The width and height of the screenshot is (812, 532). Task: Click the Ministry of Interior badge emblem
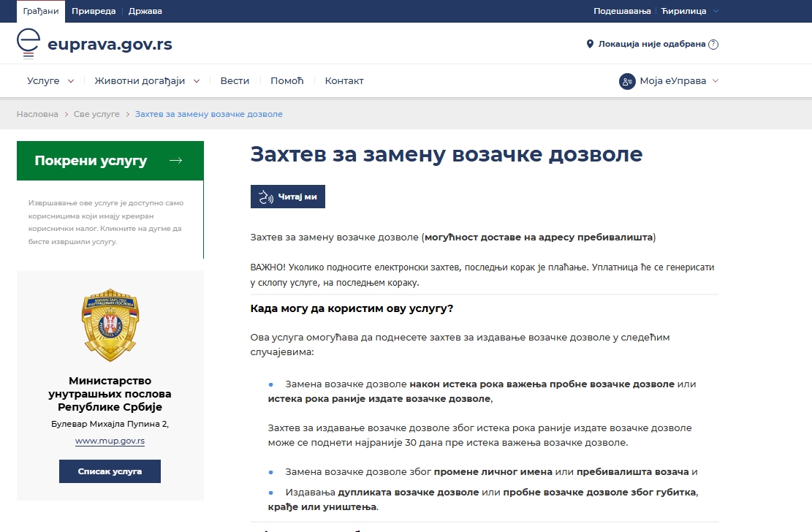[x=110, y=324]
